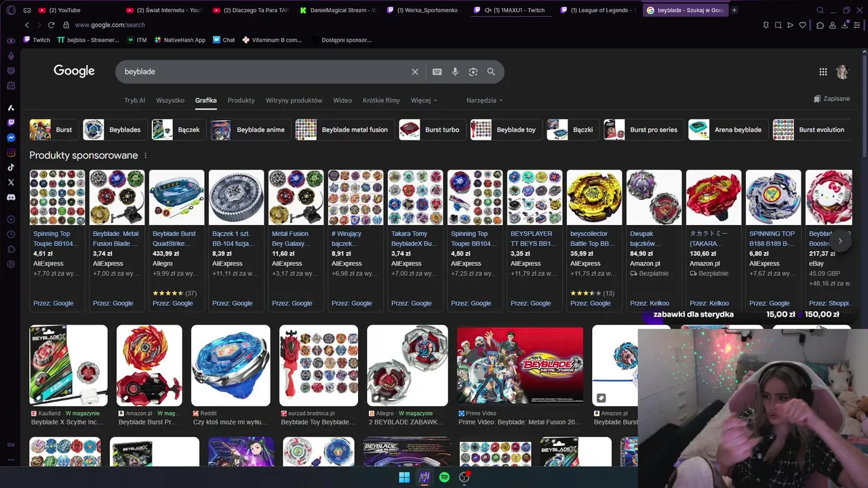Show the next sponsored products with the arrow

(x=840, y=241)
